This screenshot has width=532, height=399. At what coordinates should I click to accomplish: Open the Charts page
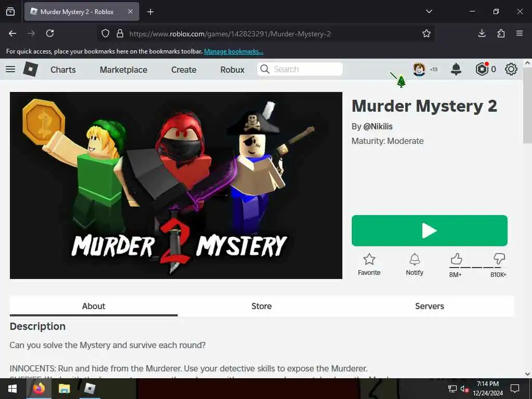[x=63, y=70]
